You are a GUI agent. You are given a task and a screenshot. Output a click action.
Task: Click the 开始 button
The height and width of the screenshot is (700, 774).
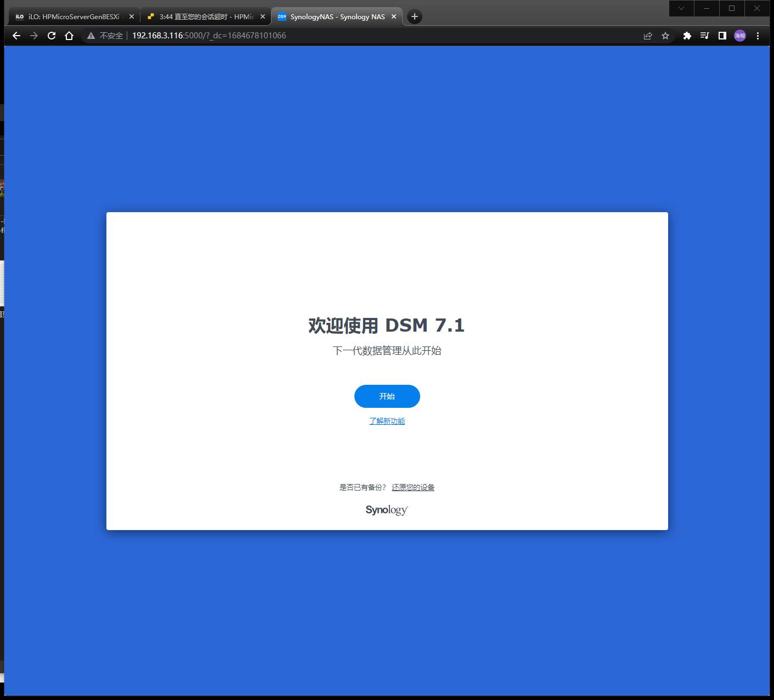[387, 396]
